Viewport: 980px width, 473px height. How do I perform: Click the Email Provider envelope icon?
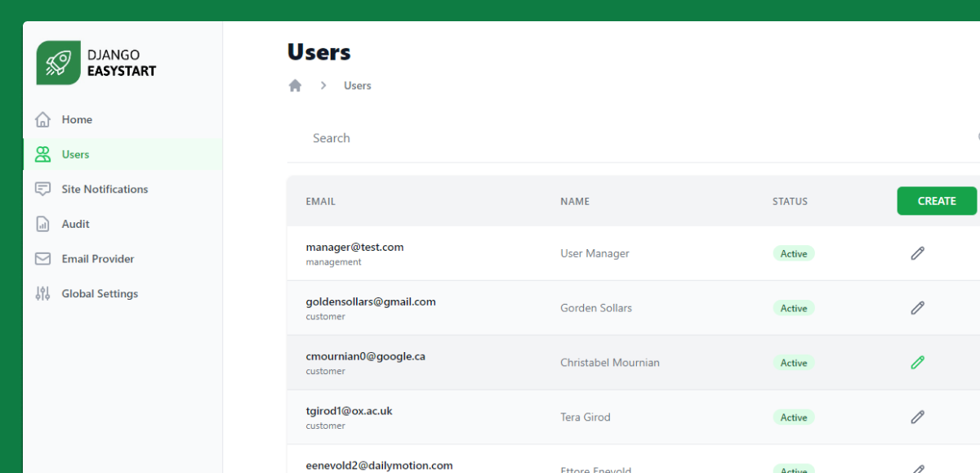point(42,258)
